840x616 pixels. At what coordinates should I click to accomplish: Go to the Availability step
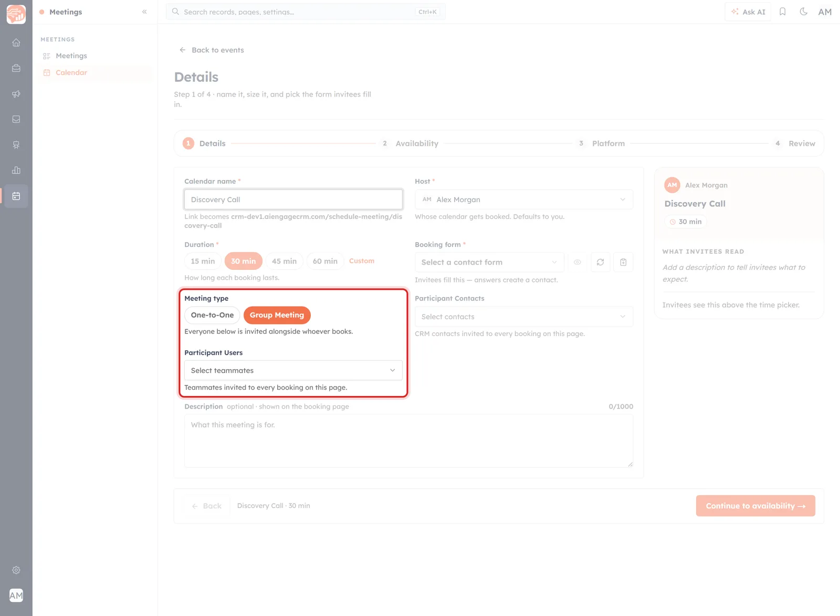click(411, 143)
